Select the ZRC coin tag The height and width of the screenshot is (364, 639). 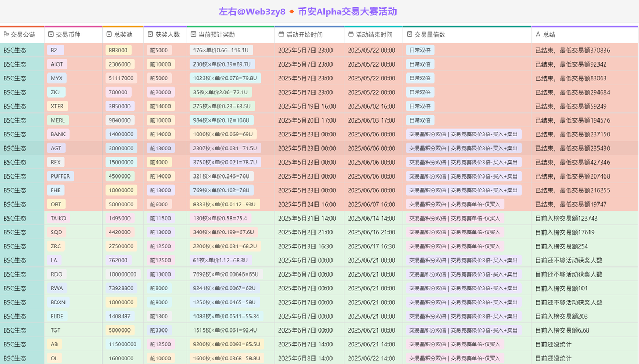click(x=56, y=246)
